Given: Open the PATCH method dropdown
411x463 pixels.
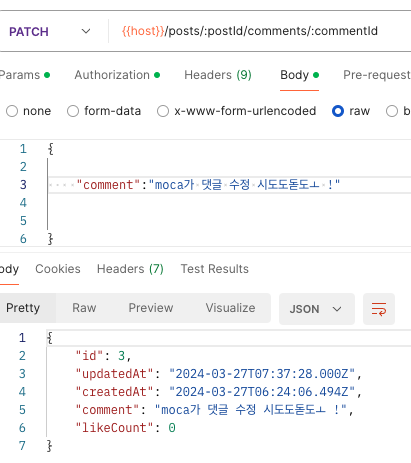Looking at the screenshot, I should tap(50, 31).
